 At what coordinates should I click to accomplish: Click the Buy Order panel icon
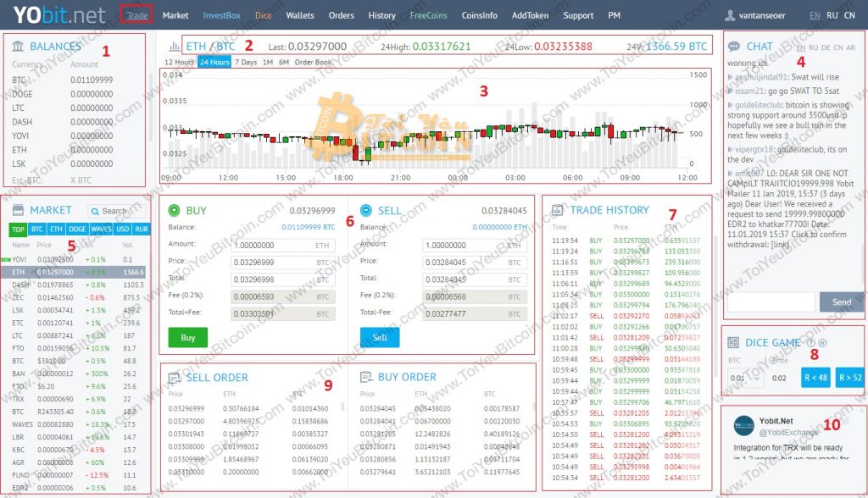pos(366,377)
